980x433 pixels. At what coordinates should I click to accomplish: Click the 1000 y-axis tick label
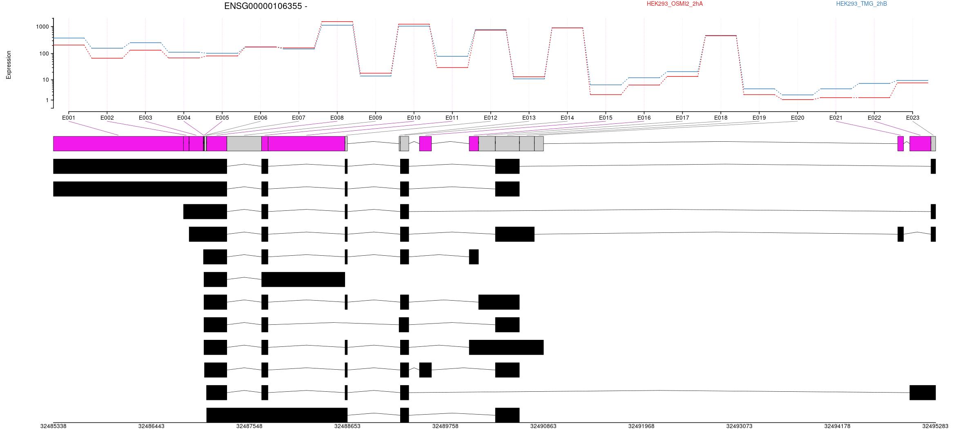(x=42, y=27)
